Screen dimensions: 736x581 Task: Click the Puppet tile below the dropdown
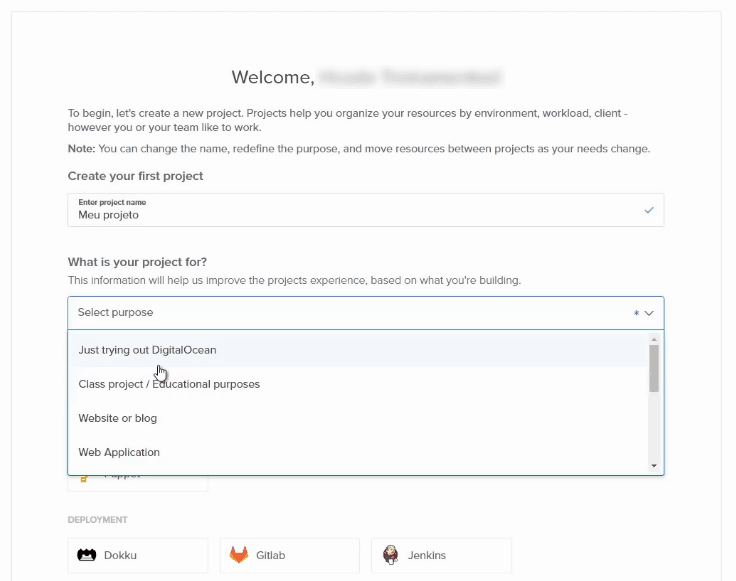[x=138, y=483]
